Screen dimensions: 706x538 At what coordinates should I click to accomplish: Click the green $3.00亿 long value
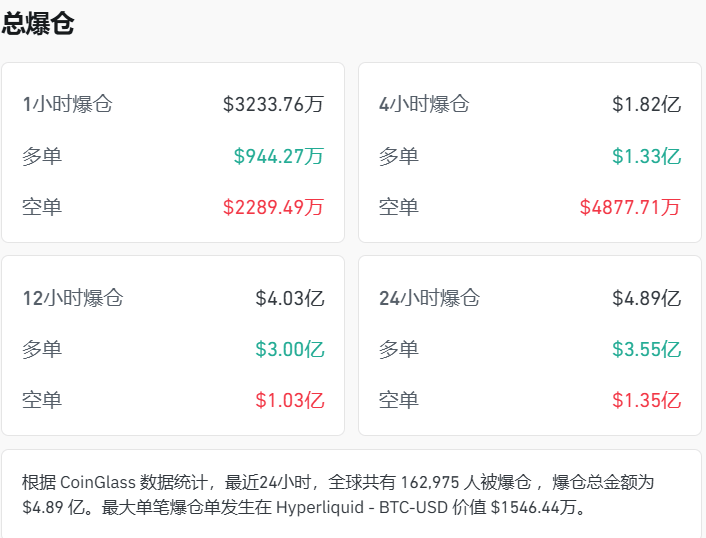289,350
